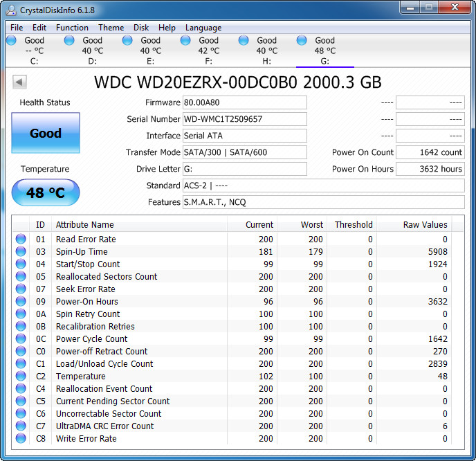This screenshot has width=476, height=461.
Task: Select the F: drive status orb
Action: click(185, 40)
